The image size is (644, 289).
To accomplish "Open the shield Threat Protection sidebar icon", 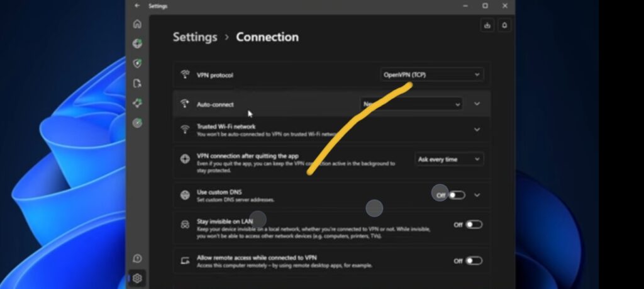I will click(x=137, y=64).
